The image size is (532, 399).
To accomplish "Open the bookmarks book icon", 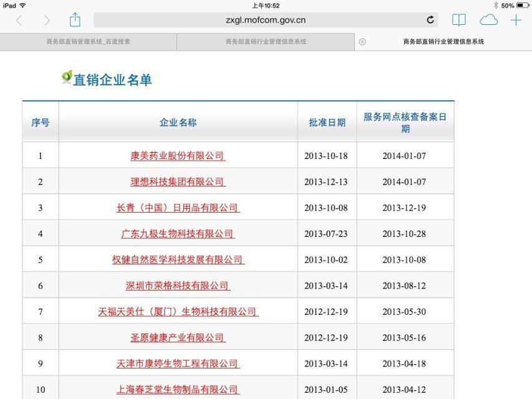I will pos(458,20).
